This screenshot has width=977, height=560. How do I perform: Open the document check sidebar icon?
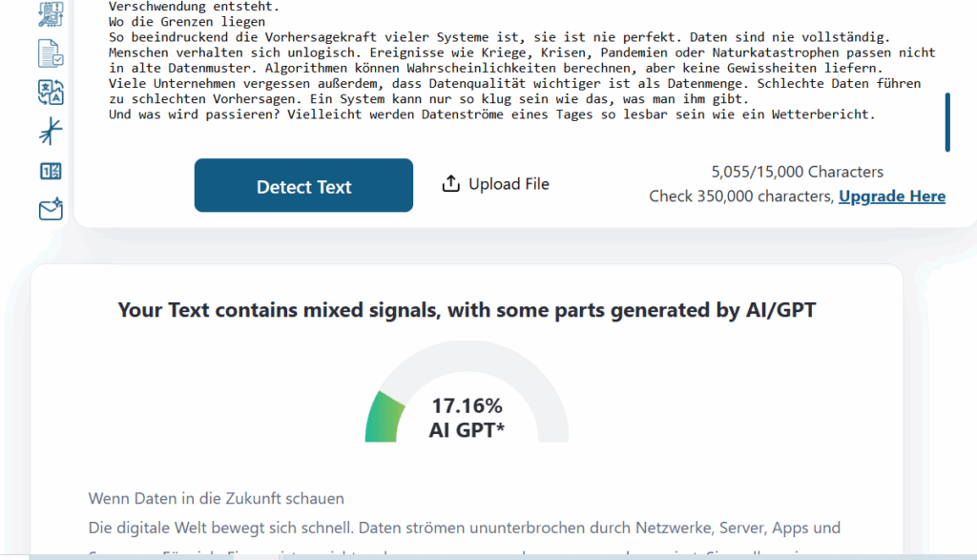[51, 53]
